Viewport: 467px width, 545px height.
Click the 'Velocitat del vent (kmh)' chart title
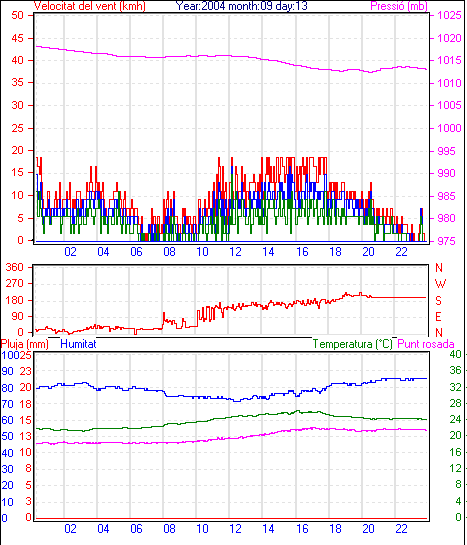coord(90,6)
